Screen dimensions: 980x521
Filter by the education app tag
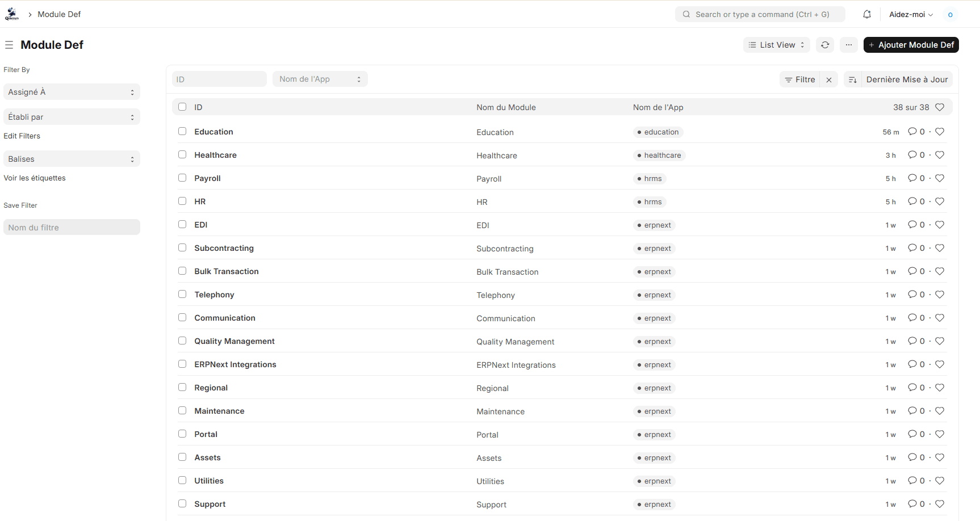pos(658,132)
